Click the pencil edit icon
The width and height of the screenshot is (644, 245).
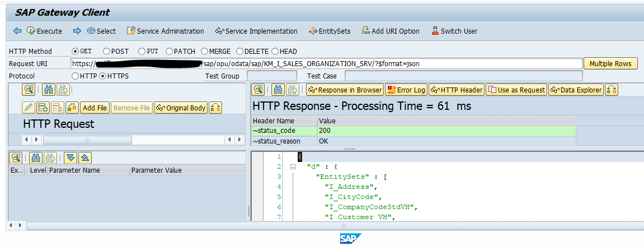(x=29, y=108)
